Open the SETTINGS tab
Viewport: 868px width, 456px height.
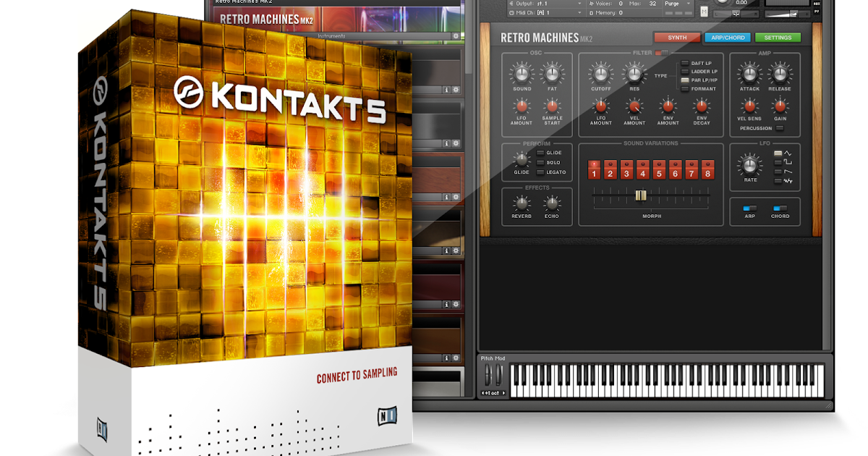[778, 38]
